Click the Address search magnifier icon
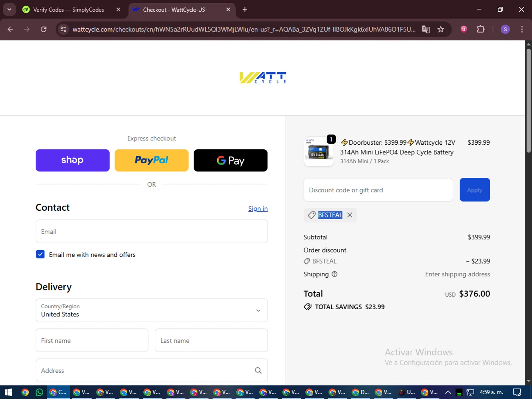 (258, 370)
